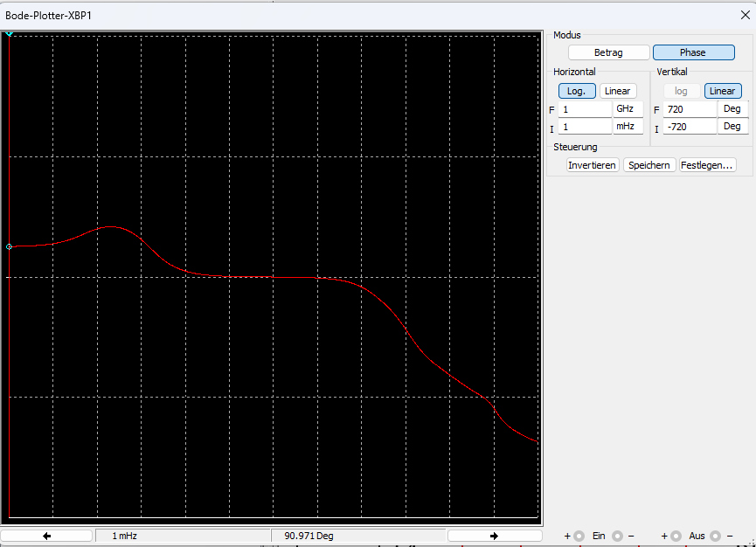
Task: Click the Vertikal group label
Action: [672, 72]
